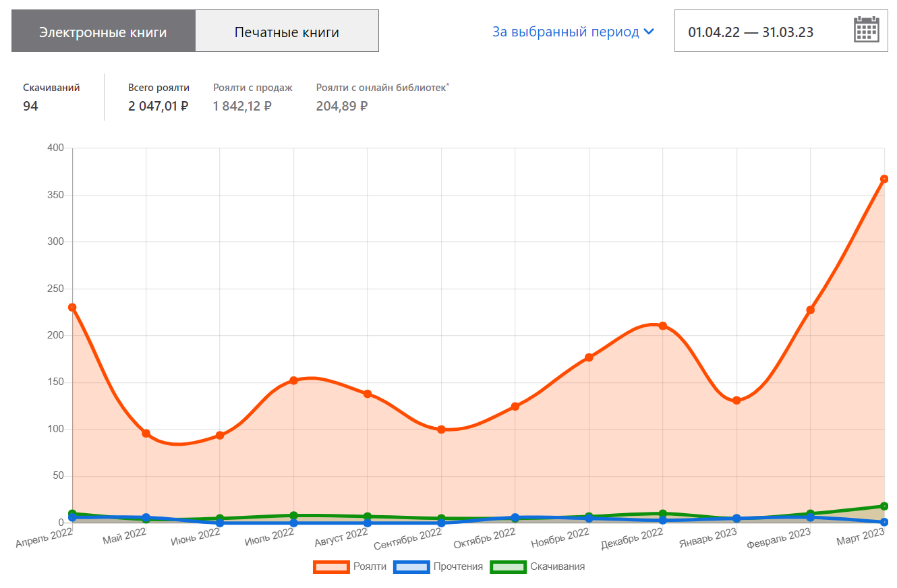Screen dimensions: 897x588
Task: Switch to Печатные книги tab
Action: coord(287,32)
